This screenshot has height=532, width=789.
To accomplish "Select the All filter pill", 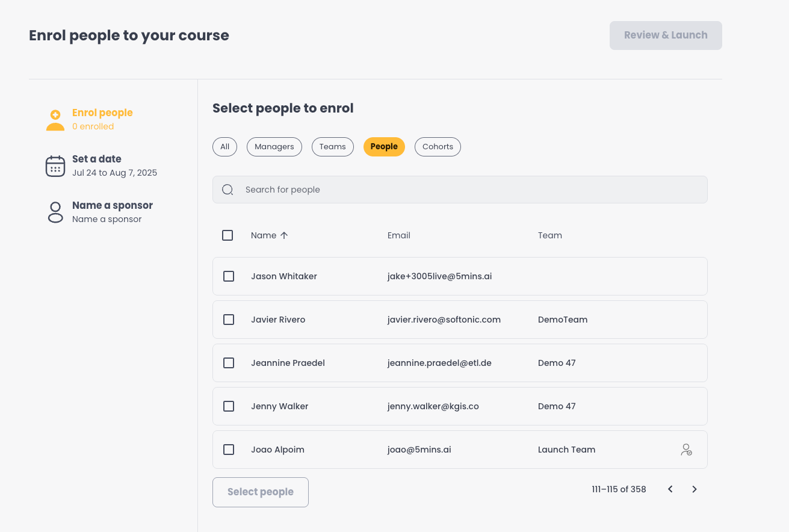I will point(225,147).
